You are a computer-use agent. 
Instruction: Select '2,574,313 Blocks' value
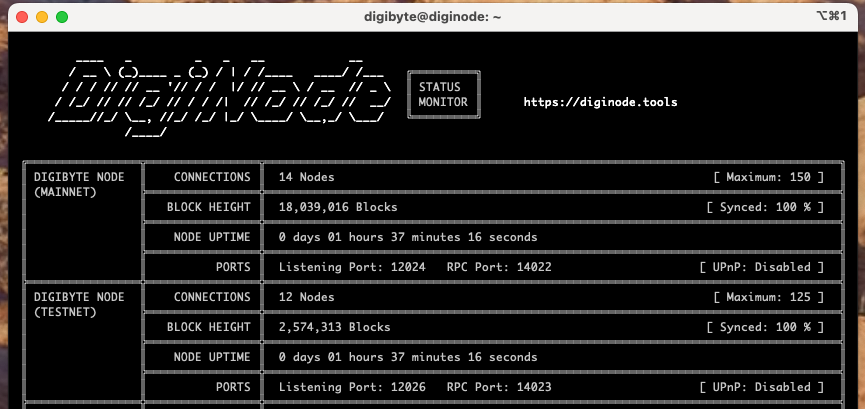[x=334, y=327]
